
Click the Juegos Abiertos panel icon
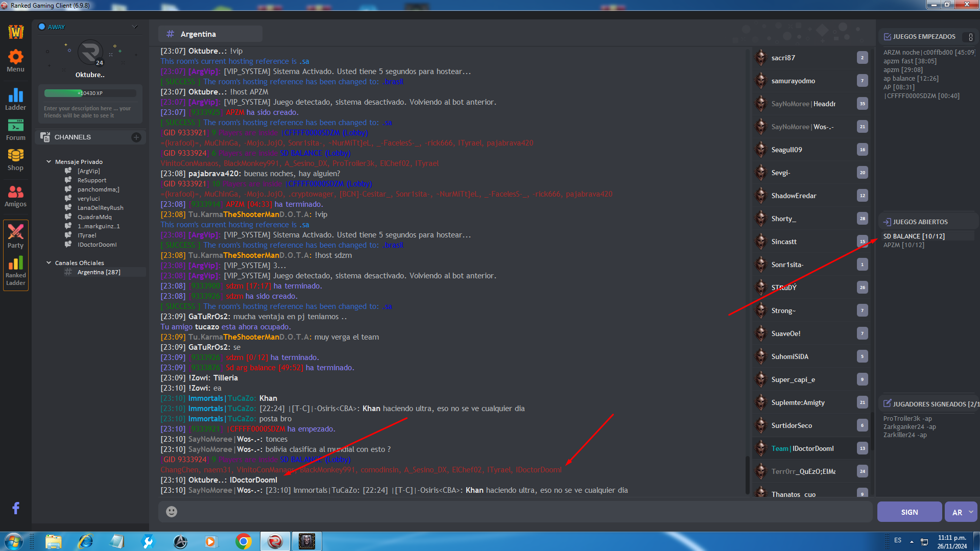click(887, 222)
